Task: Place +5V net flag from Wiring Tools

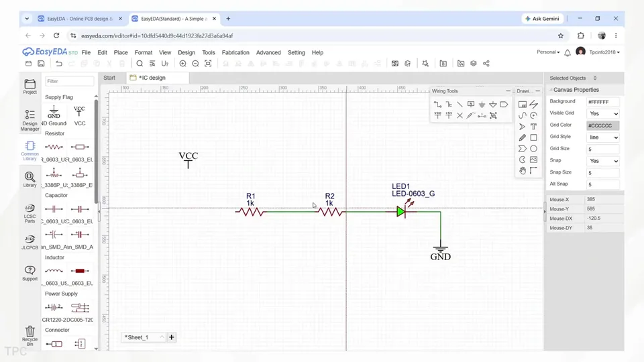Action: point(449,115)
